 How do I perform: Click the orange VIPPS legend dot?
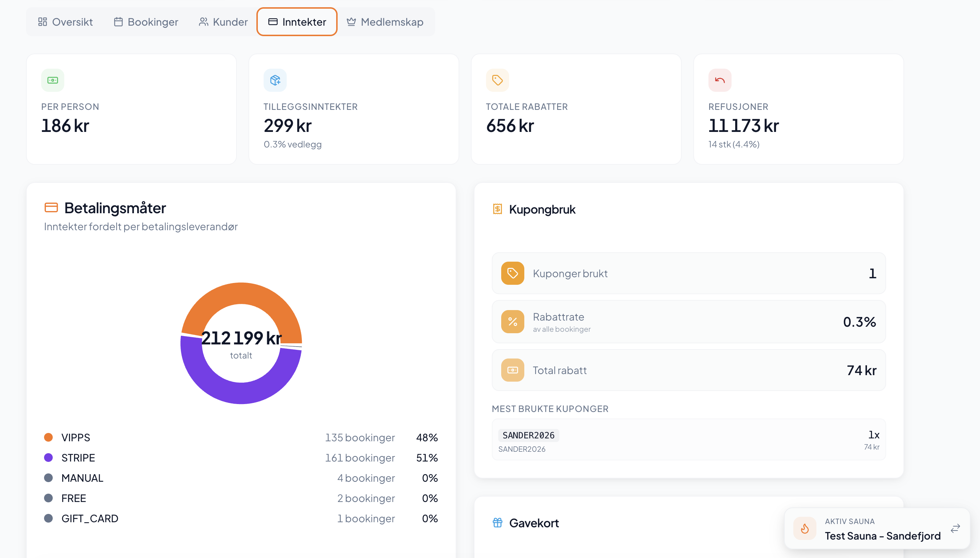(49, 437)
